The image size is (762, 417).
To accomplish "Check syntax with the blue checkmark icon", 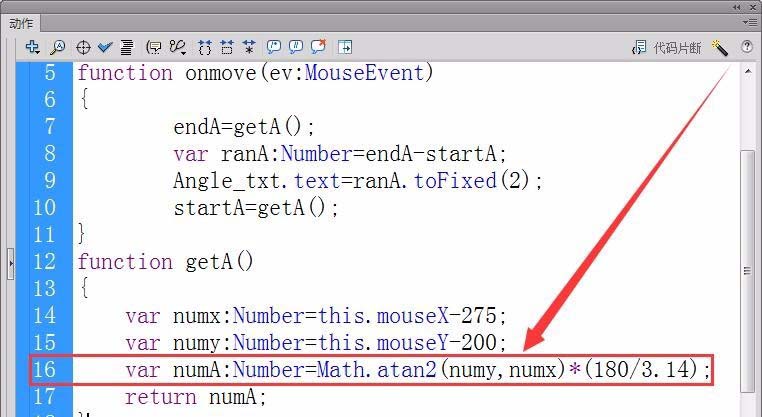I will click(104, 47).
